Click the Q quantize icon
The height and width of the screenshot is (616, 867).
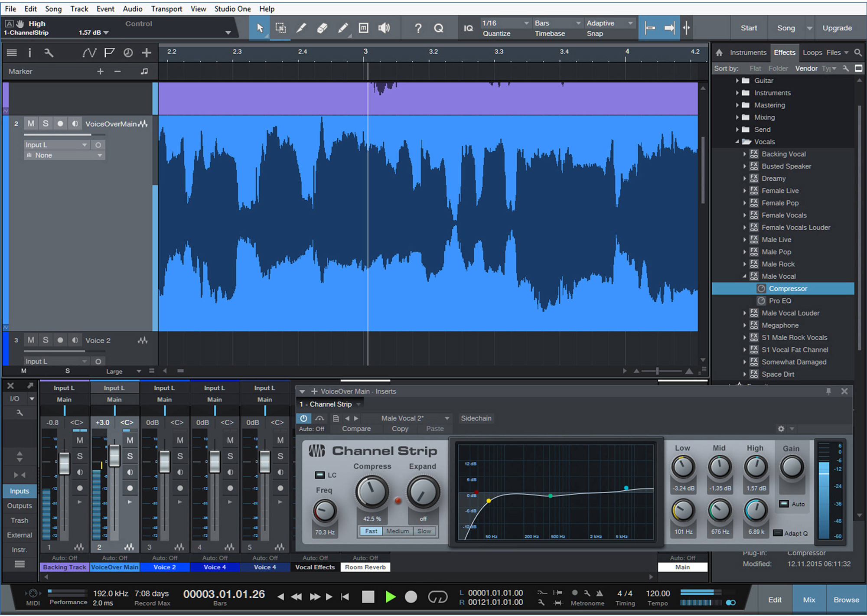439,28
